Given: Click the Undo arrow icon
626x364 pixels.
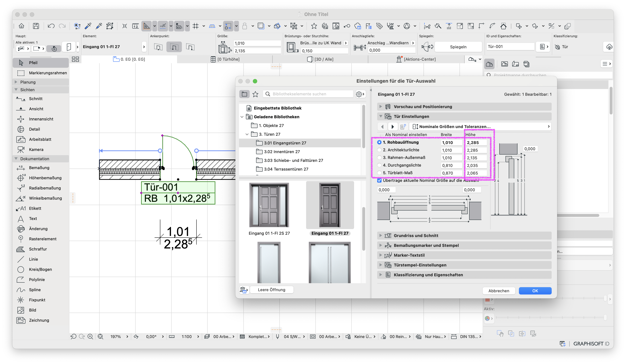Looking at the screenshot, I should click(x=51, y=26).
